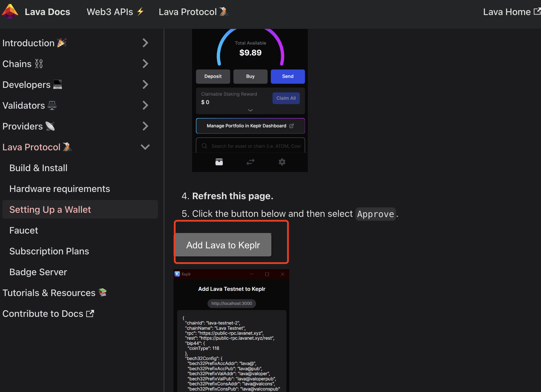Expand the Providers section chevron

point(145,126)
